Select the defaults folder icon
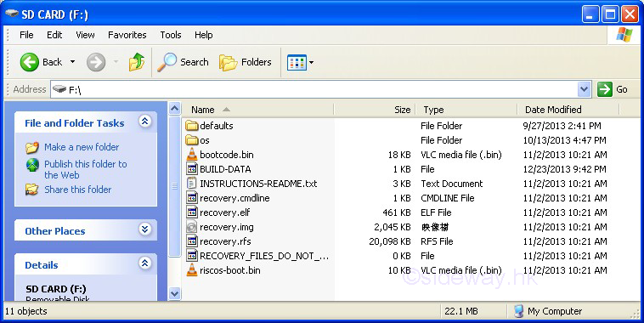This screenshot has height=323, width=644. point(192,126)
